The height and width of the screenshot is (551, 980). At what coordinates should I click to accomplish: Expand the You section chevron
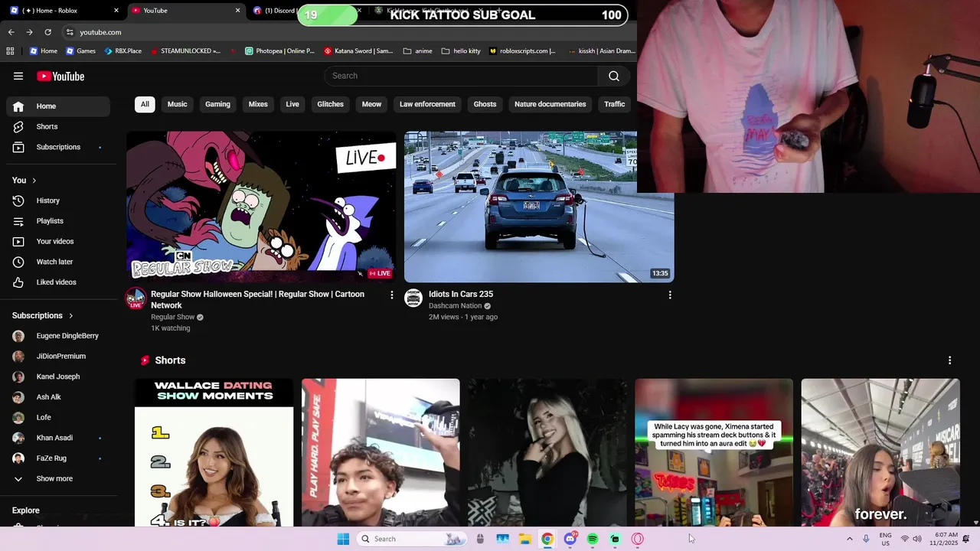34,181
